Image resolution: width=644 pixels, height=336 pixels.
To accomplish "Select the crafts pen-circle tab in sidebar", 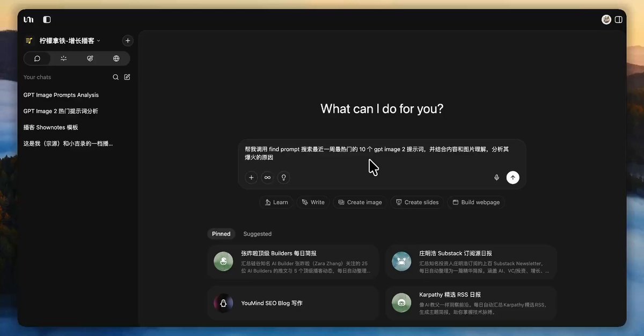I will (x=90, y=59).
